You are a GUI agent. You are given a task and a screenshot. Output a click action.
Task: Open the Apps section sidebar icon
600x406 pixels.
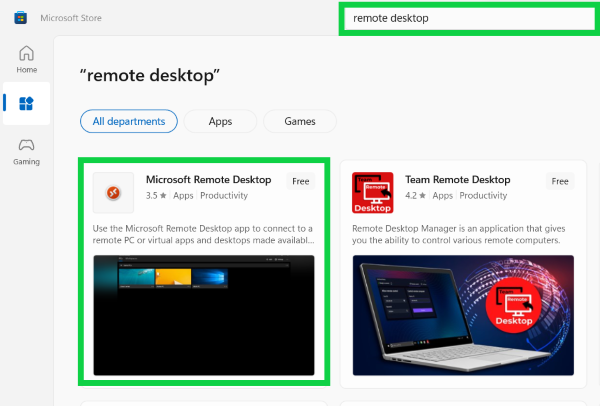[x=27, y=103]
